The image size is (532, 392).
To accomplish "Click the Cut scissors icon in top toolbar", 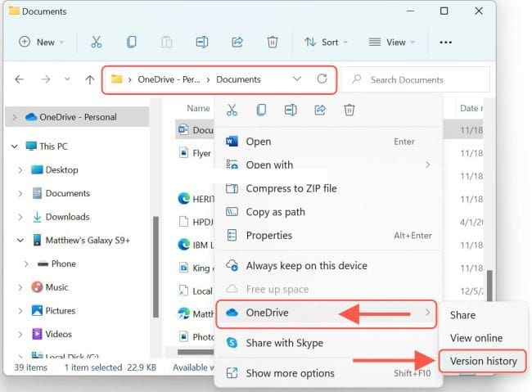I will pyautogui.click(x=96, y=42).
